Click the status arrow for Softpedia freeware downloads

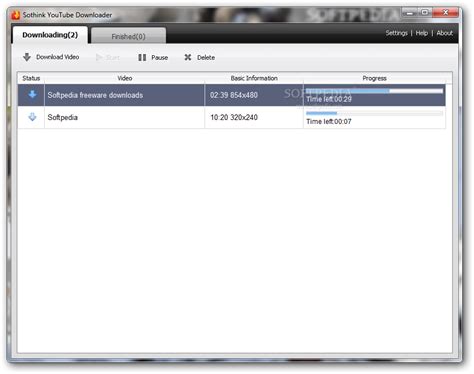[32, 95]
